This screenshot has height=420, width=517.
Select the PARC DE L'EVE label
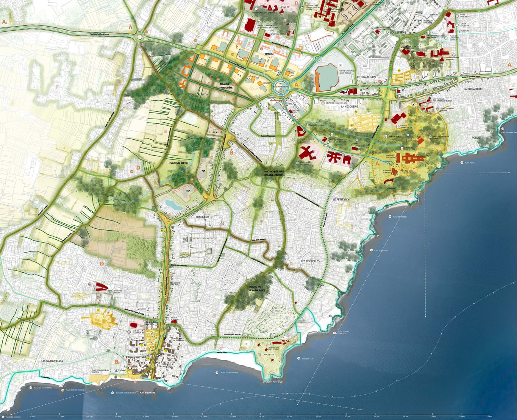click(x=269, y=354)
